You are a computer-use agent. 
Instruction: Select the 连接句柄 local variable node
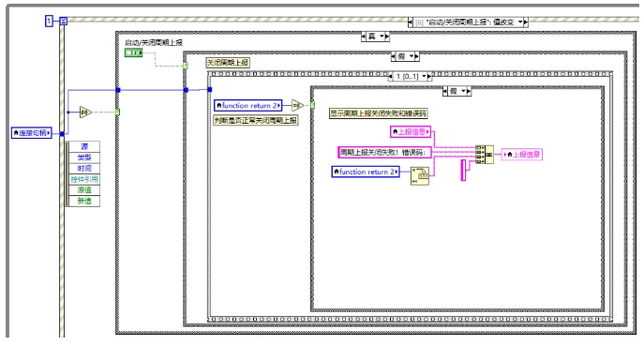(x=32, y=133)
